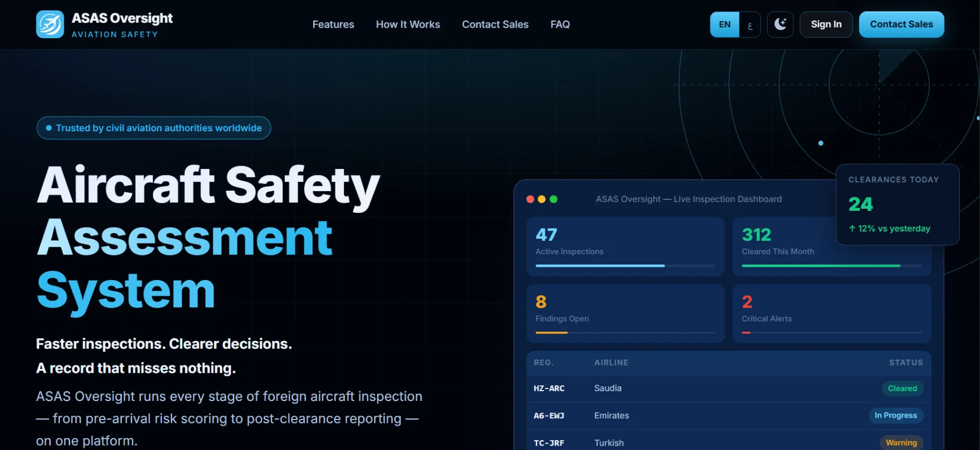980x450 pixels.
Task: Select the A6-EWJ registration cell
Action: point(549,416)
